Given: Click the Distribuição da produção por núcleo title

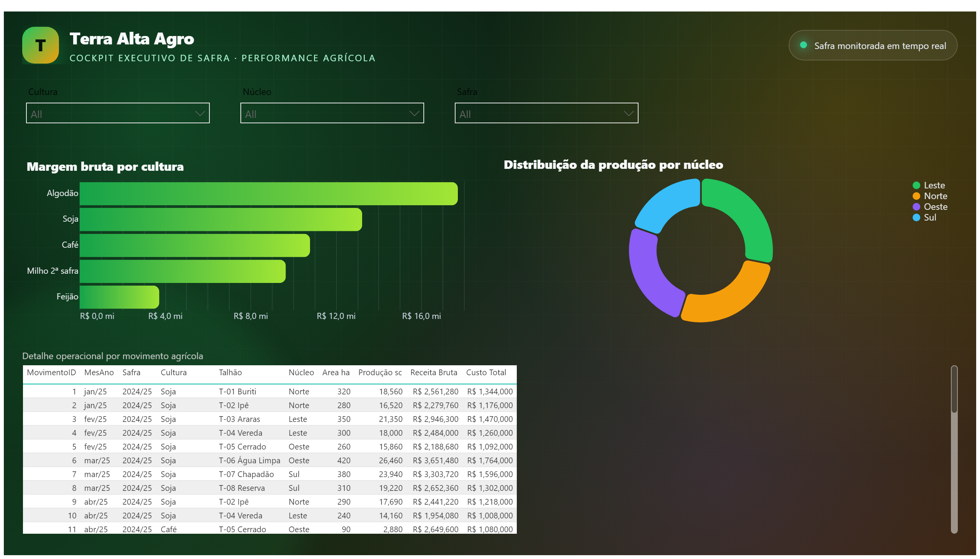Looking at the screenshot, I should point(613,165).
